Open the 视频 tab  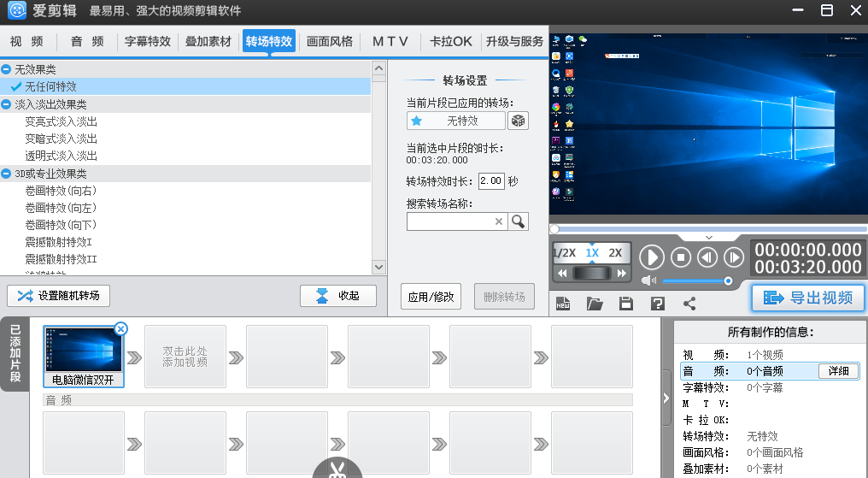point(26,42)
